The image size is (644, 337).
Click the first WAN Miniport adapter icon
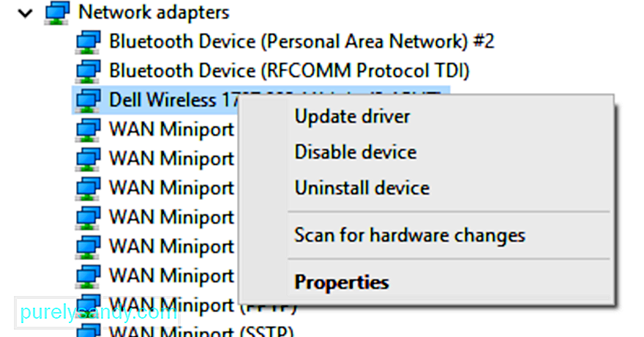coord(88,130)
